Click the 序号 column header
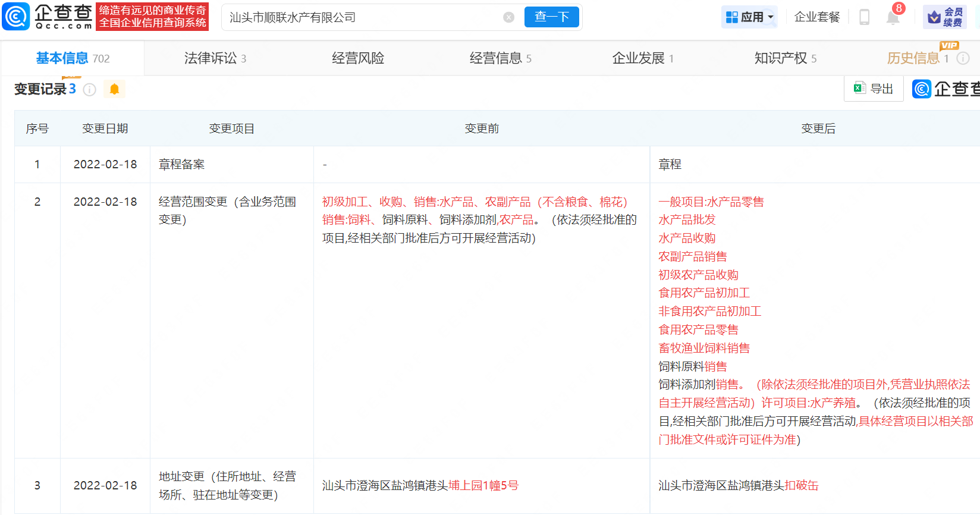The image size is (980, 515). (37, 128)
